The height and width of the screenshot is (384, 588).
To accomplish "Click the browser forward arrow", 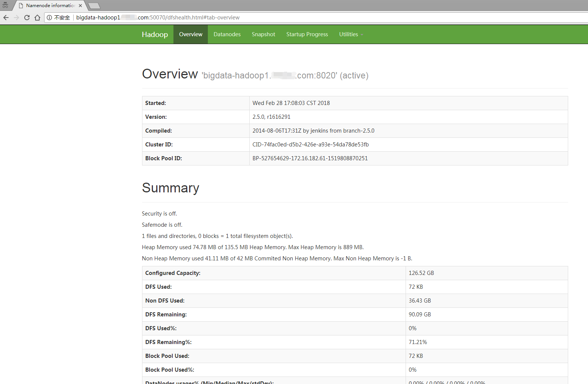I will click(16, 18).
